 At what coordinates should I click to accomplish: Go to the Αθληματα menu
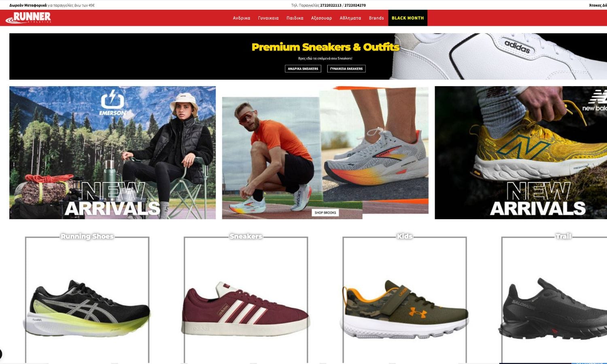350,18
